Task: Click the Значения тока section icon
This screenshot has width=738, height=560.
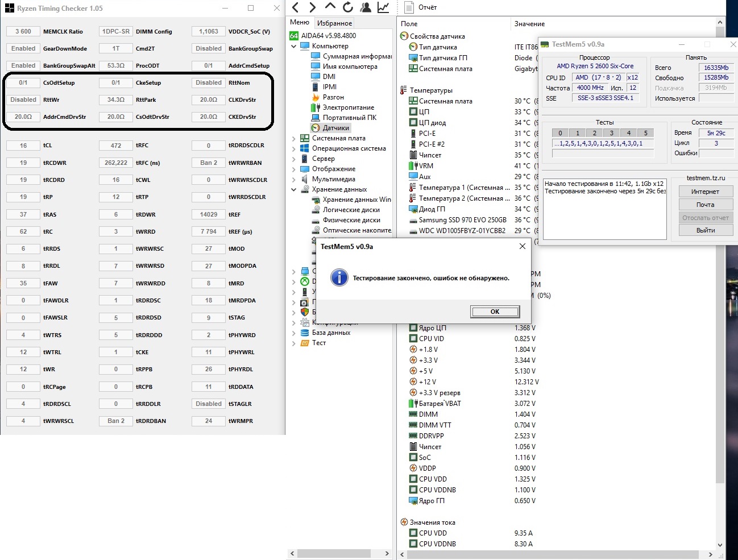Action: (404, 522)
